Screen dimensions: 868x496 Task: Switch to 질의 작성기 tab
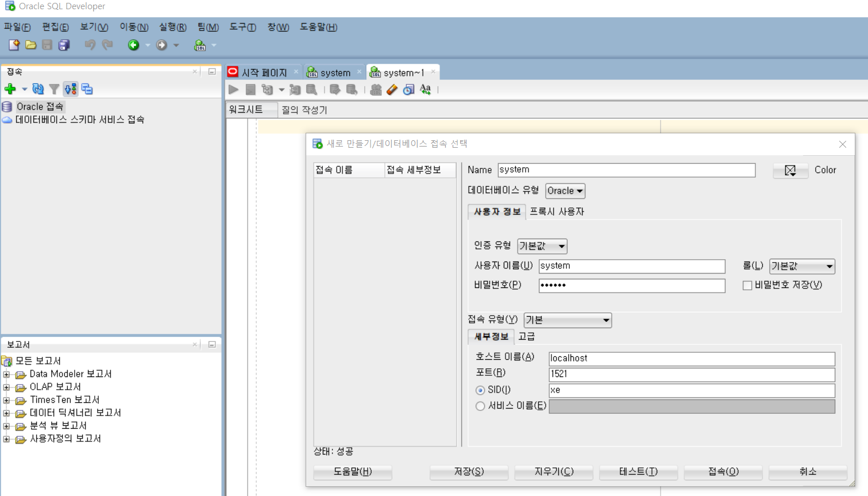(304, 110)
